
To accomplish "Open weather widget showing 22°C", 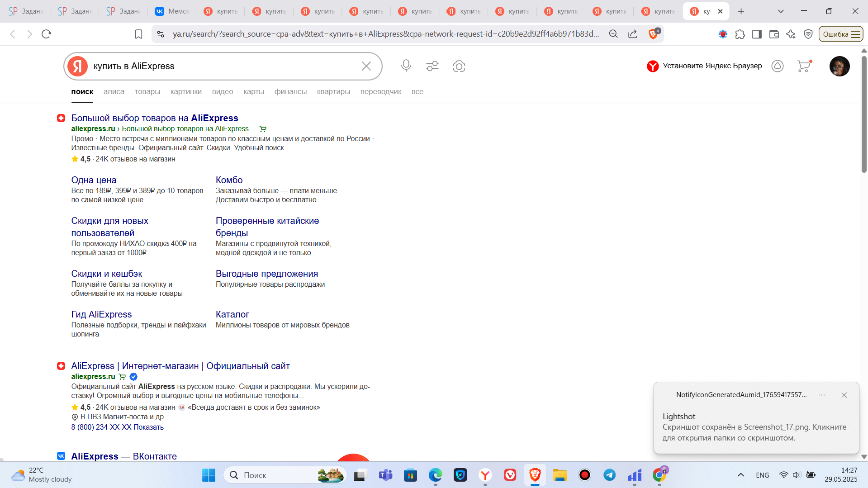I will [x=42, y=475].
